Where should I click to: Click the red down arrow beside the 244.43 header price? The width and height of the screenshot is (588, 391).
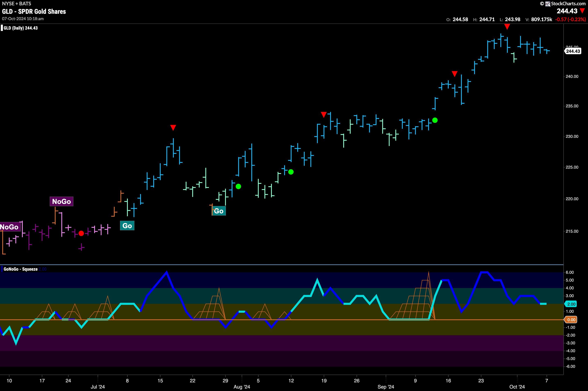[582, 11]
